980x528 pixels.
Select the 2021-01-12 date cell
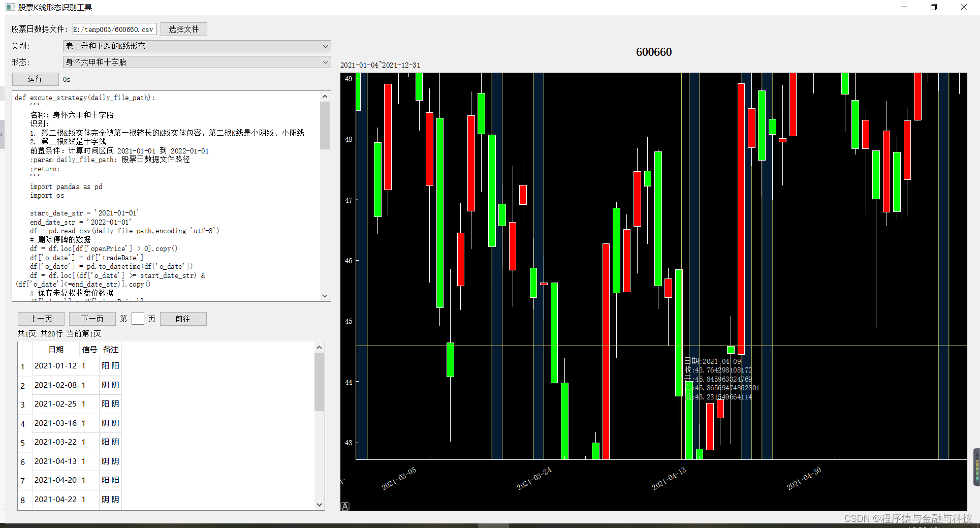pos(55,366)
